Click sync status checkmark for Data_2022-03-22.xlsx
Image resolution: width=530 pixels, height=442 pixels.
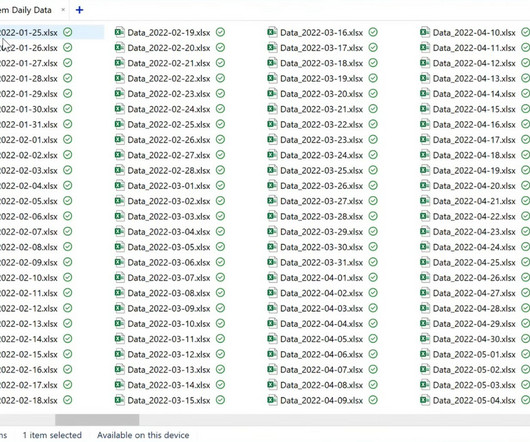click(x=373, y=124)
